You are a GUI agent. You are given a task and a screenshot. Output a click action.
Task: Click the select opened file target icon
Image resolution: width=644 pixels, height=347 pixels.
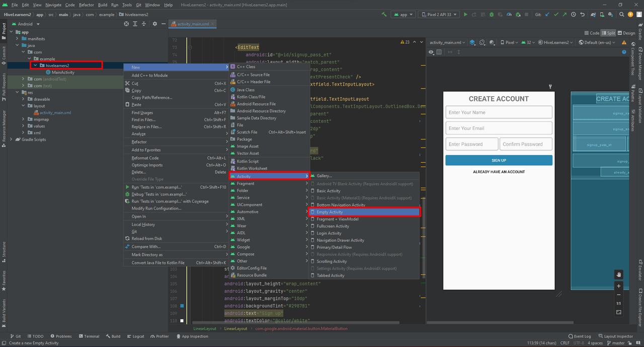[127, 24]
